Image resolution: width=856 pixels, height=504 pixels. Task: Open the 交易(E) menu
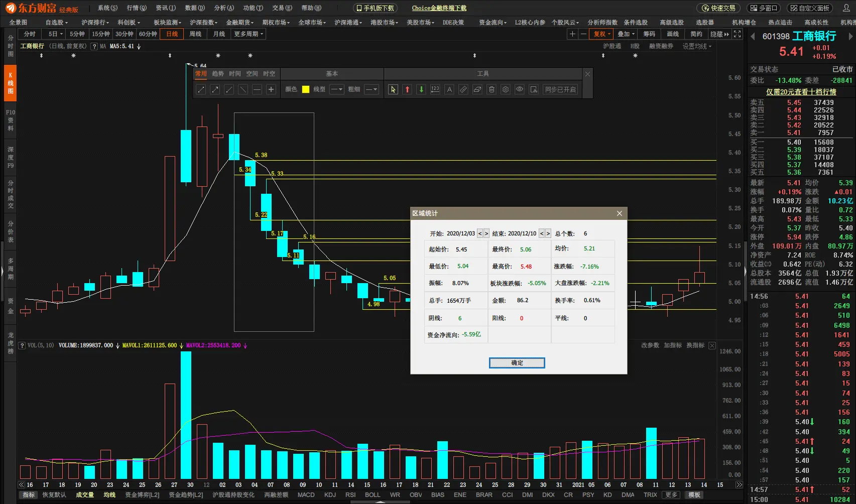282,8
